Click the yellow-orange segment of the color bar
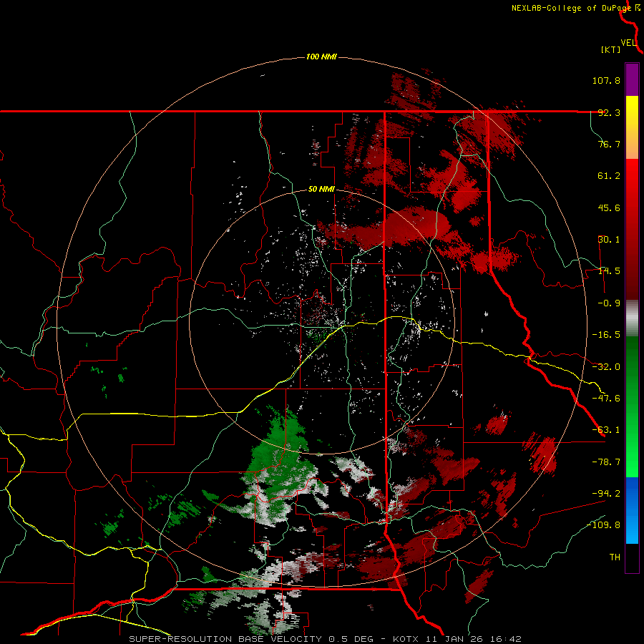Viewport: 644px width, 644px height. [x=632, y=127]
